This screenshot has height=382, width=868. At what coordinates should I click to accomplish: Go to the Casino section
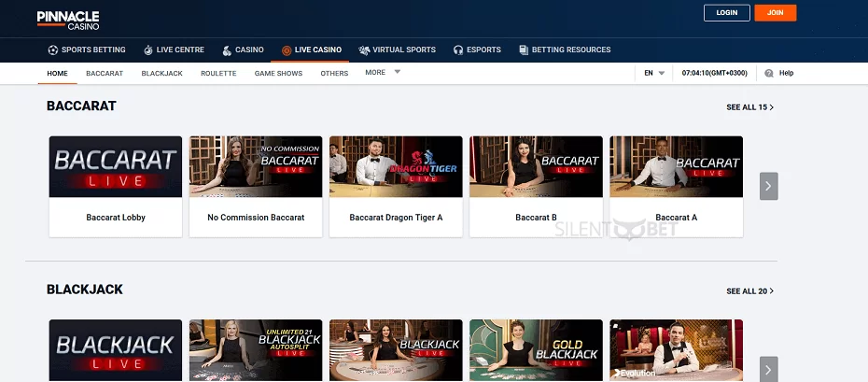(x=243, y=50)
